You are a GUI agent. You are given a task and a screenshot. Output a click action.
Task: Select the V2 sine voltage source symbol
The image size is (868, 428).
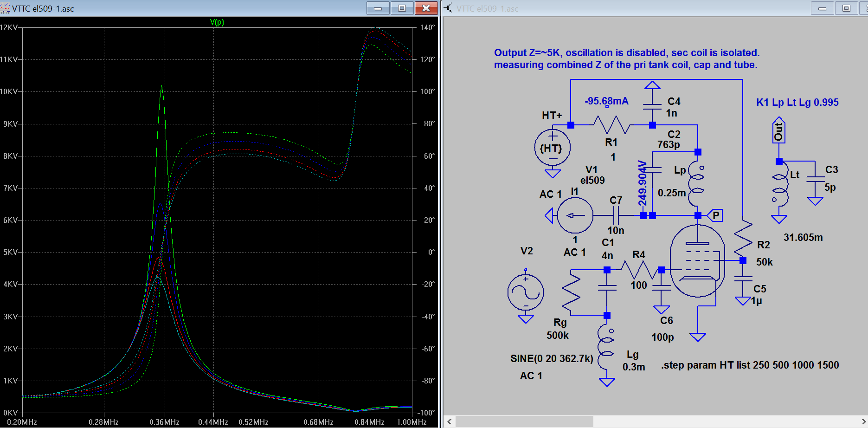tap(526, 292)
